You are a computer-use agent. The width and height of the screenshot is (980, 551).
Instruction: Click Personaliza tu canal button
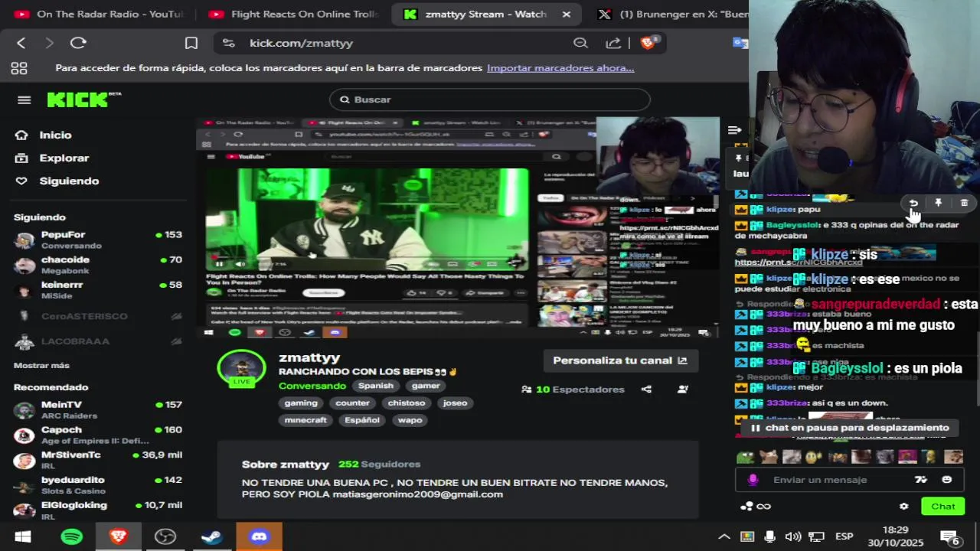pos(620,360)
